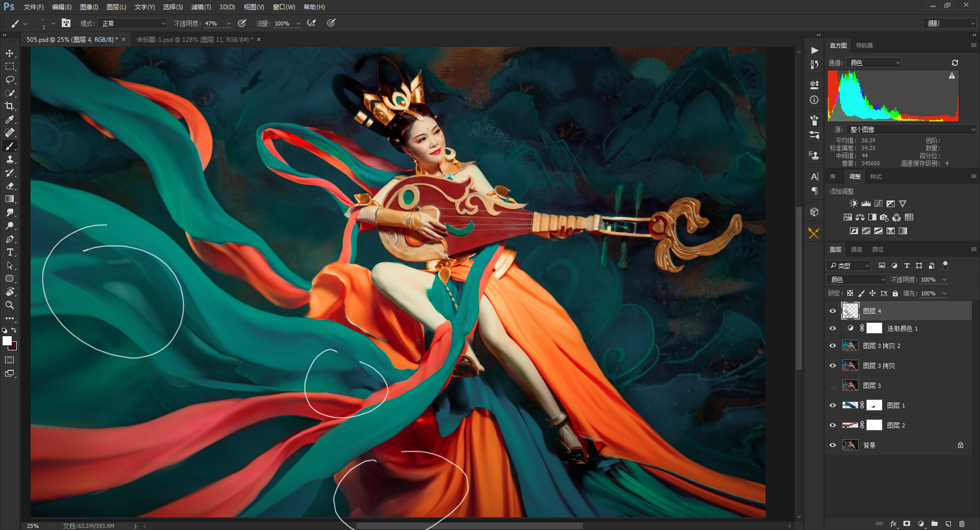980x530 pixels.
Task: Open the 文件(F) menu
Action: click(34, 7)
